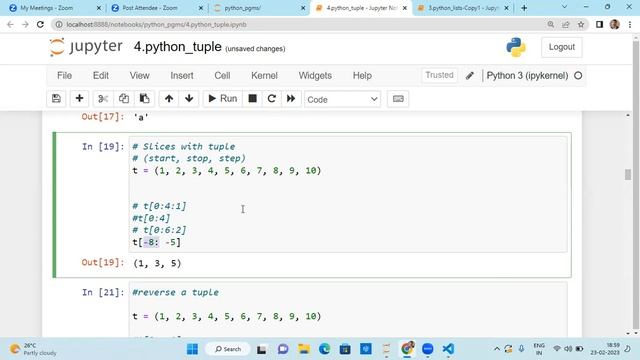640x360 pixels.
Task: Open the cell type Code dropdown
Action: [342, 99]
